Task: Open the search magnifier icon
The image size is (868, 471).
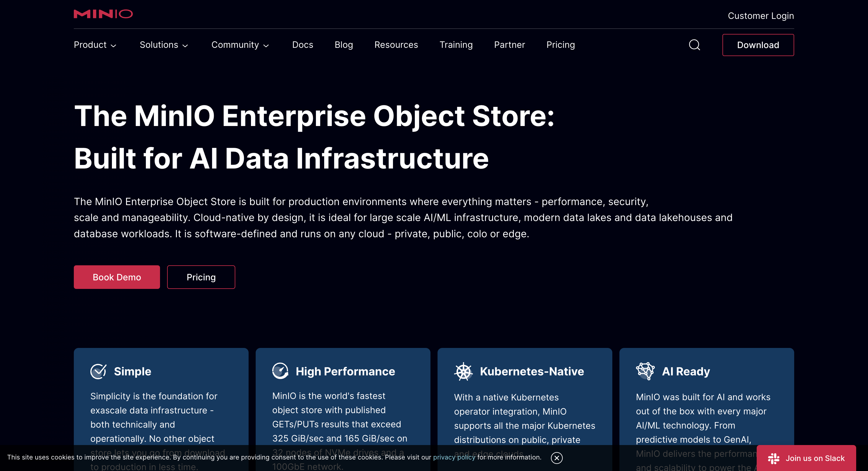Action: pyautogui.click(x=694, y=45)
